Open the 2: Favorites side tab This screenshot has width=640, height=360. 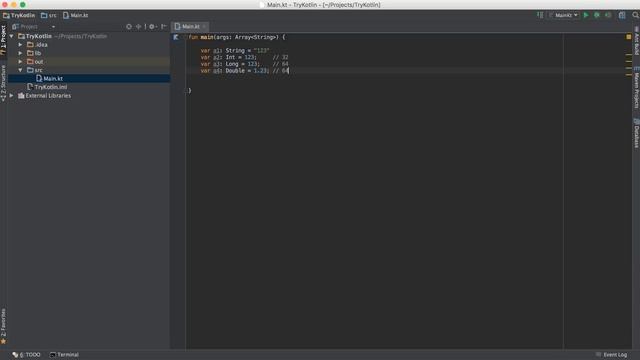[x=3, y=326]
